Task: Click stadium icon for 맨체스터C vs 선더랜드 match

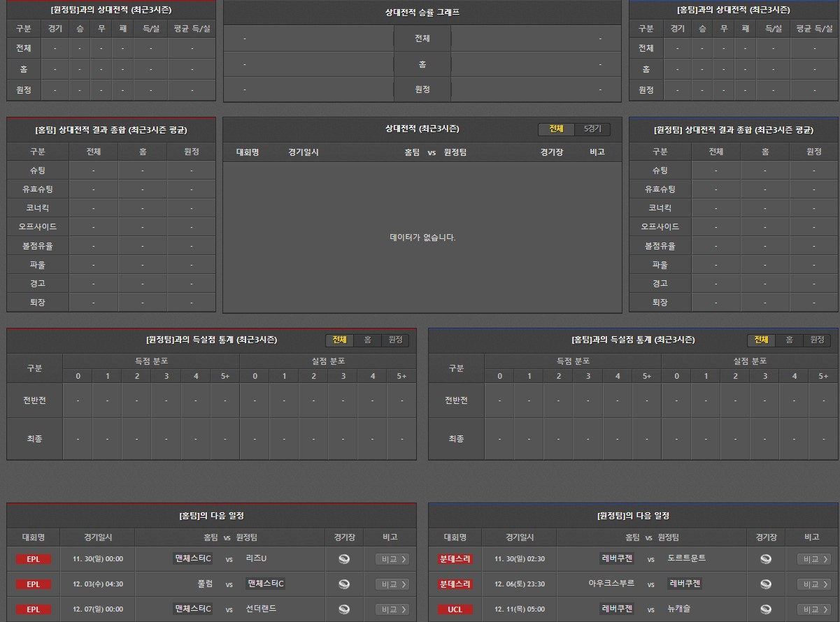Action: tap(343, 609)
